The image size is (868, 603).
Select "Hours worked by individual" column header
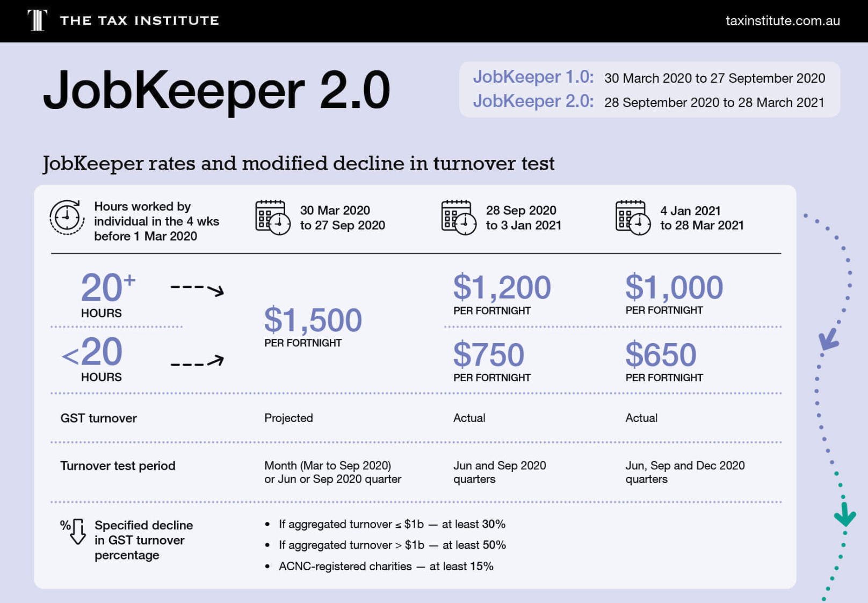pyautogui.click(x=156, y=221)
